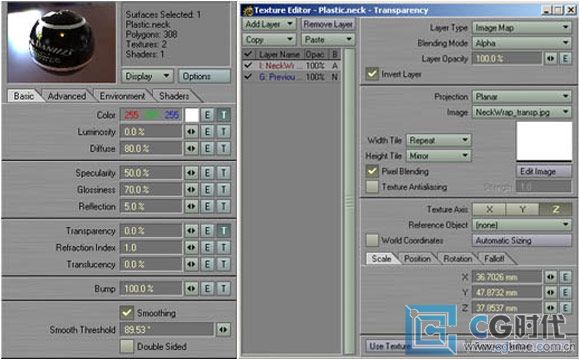
Task: Enable Texture Antialiasing checkbox
Action: [372, 187]
